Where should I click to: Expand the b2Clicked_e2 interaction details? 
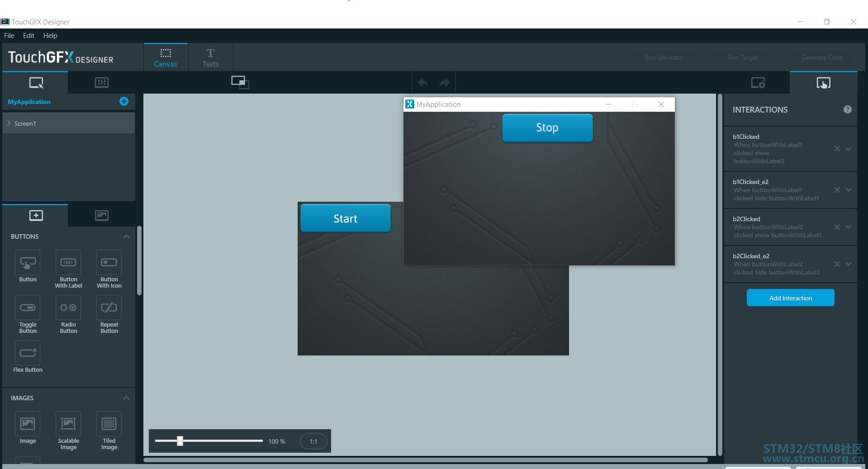(x=849, y=264)
